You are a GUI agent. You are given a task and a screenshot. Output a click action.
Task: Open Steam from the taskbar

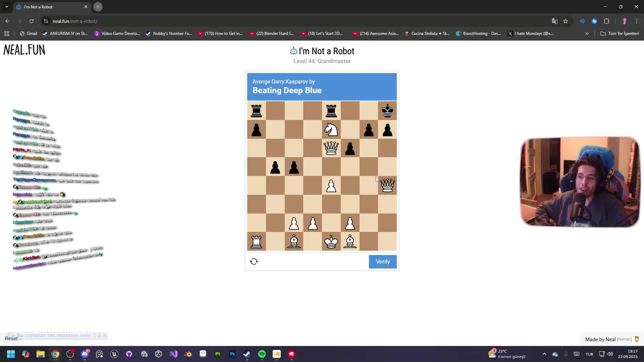[247, 354]
